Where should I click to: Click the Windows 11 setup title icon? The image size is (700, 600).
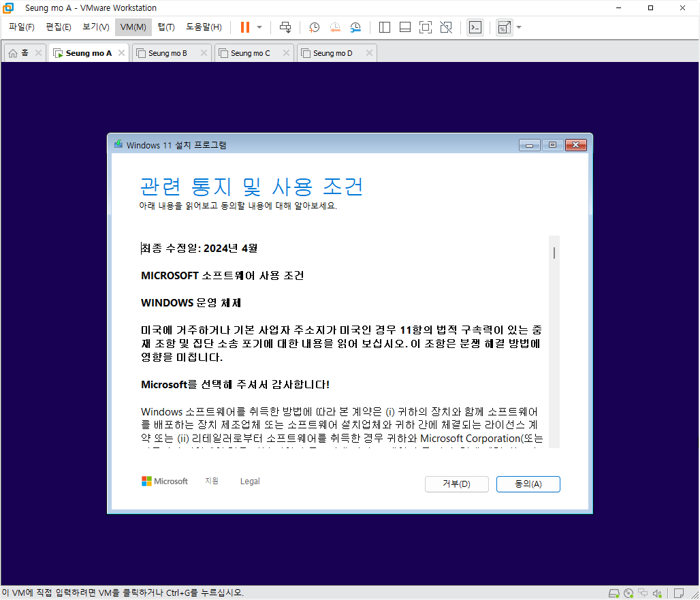(x=118, y=144)
